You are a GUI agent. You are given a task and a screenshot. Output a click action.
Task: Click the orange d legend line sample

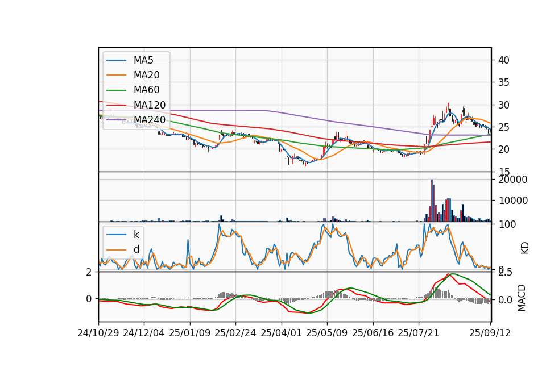[116, 250]
